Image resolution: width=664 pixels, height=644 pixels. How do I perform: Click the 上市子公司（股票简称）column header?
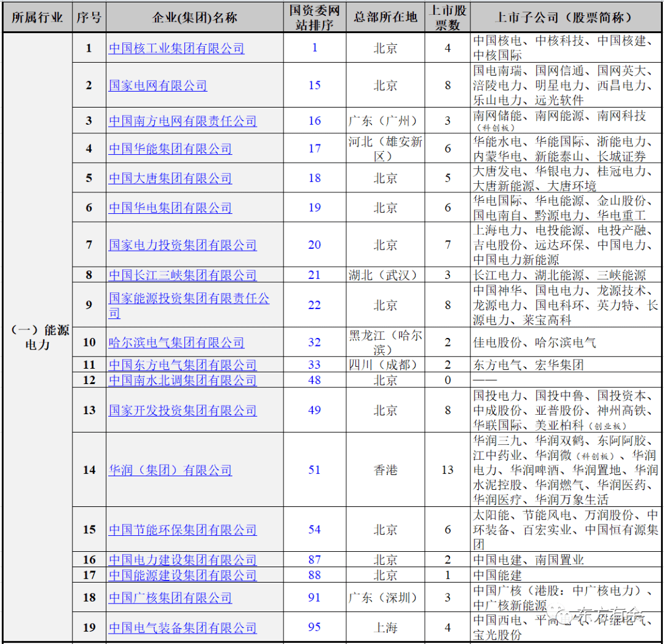[566, 17]
